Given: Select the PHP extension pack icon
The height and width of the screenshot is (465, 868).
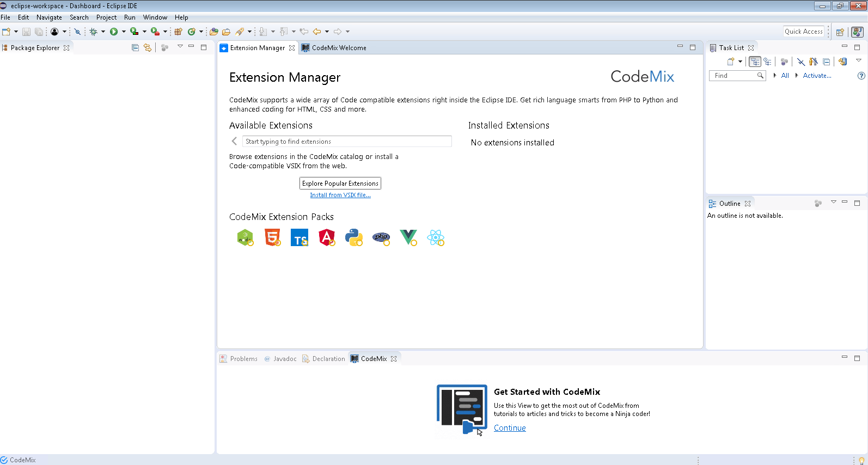Looking at the screenshot, I should pos(381,237).
